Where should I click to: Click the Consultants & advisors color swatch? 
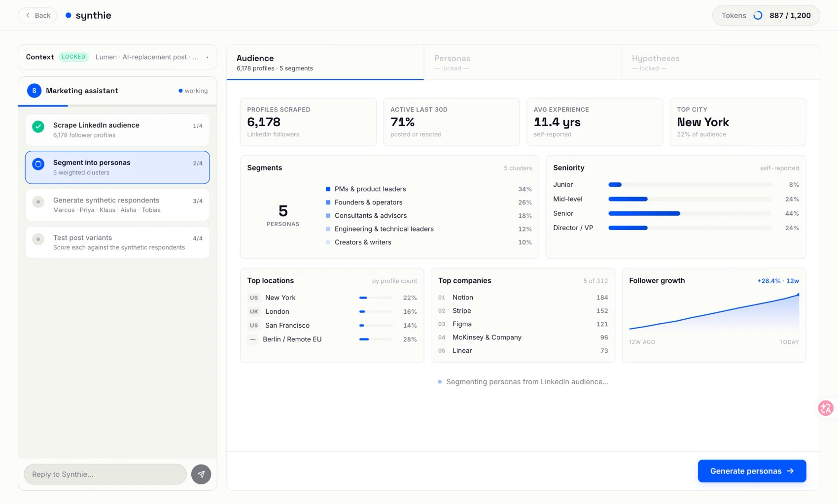328,216
